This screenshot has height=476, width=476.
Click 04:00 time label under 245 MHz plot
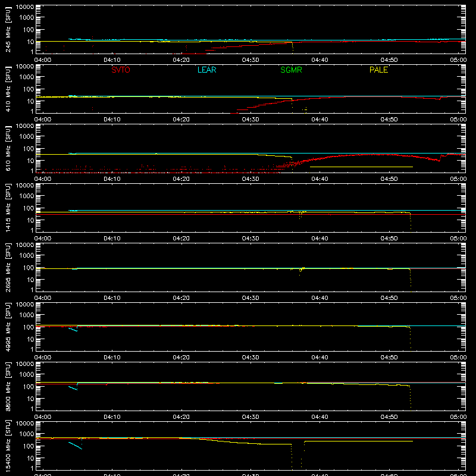[x=42, y=60]
